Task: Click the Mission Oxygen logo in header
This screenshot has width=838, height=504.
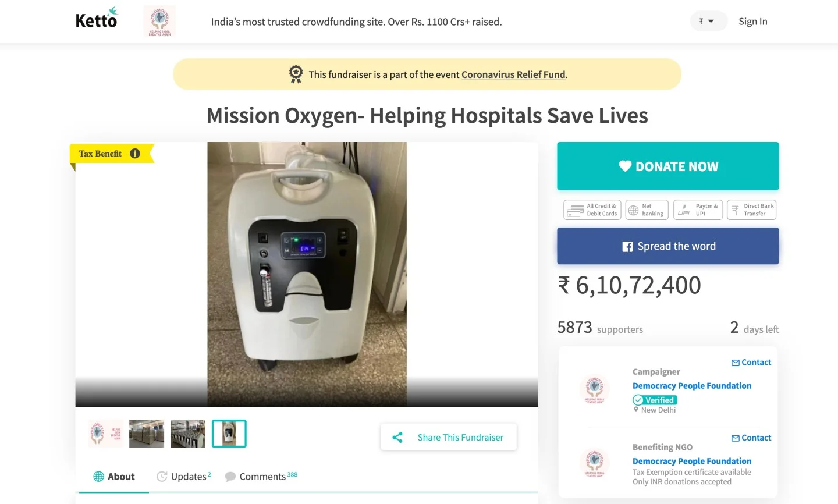Action: pos(159,22)
